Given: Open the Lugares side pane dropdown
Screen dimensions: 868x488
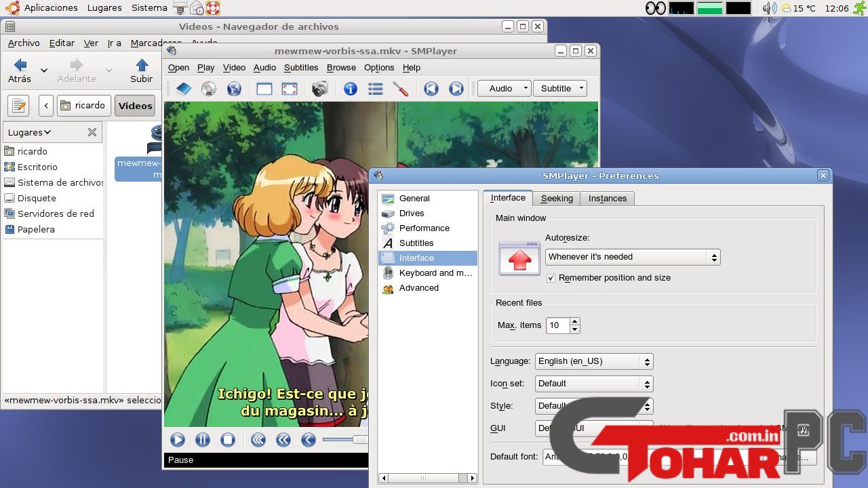Looking at the screenshot, I should pos(30,132).
